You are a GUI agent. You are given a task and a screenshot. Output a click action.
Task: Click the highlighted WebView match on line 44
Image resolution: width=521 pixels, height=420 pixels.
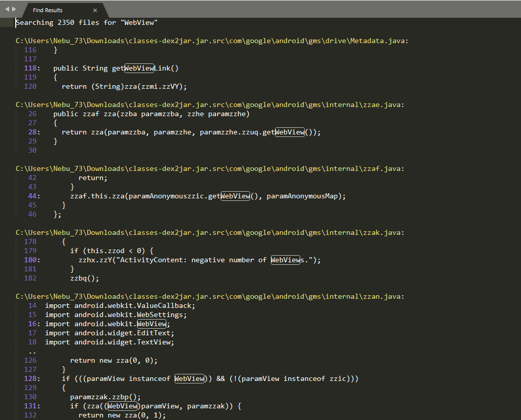click(235, 196)
